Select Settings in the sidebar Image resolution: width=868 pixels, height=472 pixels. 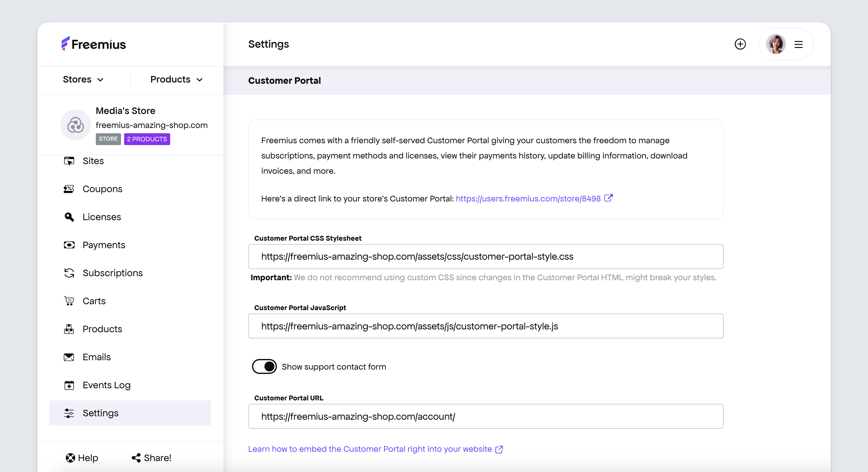[x=130, y=413]
